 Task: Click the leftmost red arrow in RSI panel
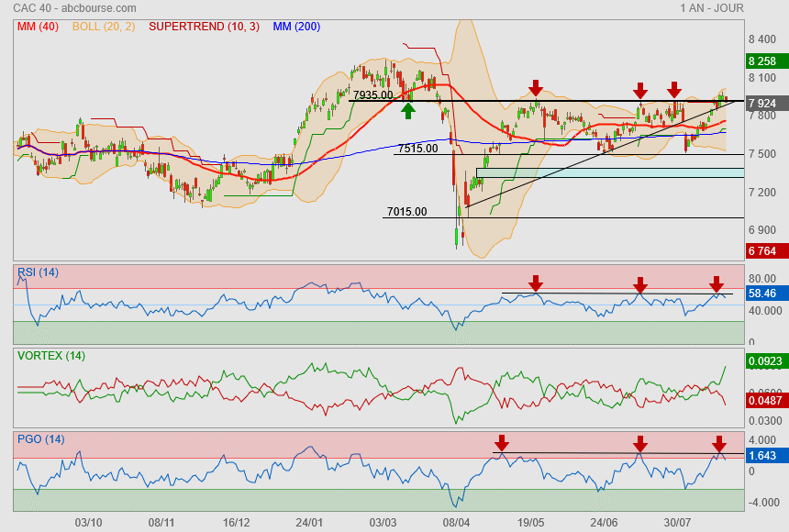point(536,283)
